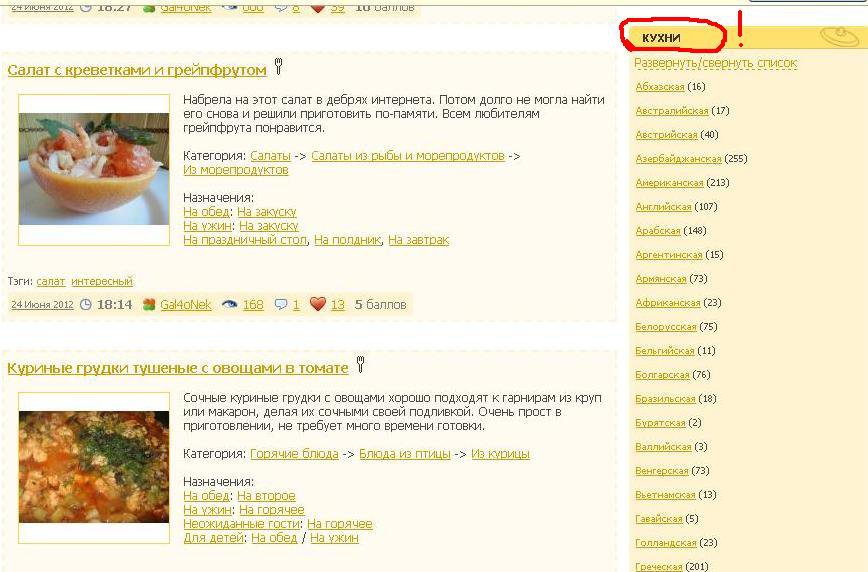Image resolution: width=868 pixels, height=572 pixels.
Task: Toggle the Развернуть/свернуть список cuisine list
Action: (x=715, y=63)
